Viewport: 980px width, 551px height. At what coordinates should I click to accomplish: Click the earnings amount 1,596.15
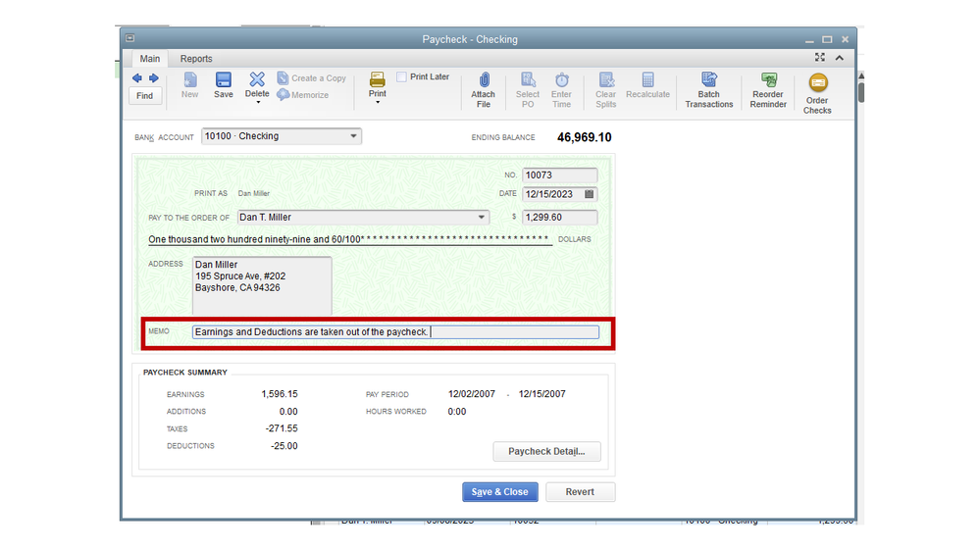(x=280, y=394)
